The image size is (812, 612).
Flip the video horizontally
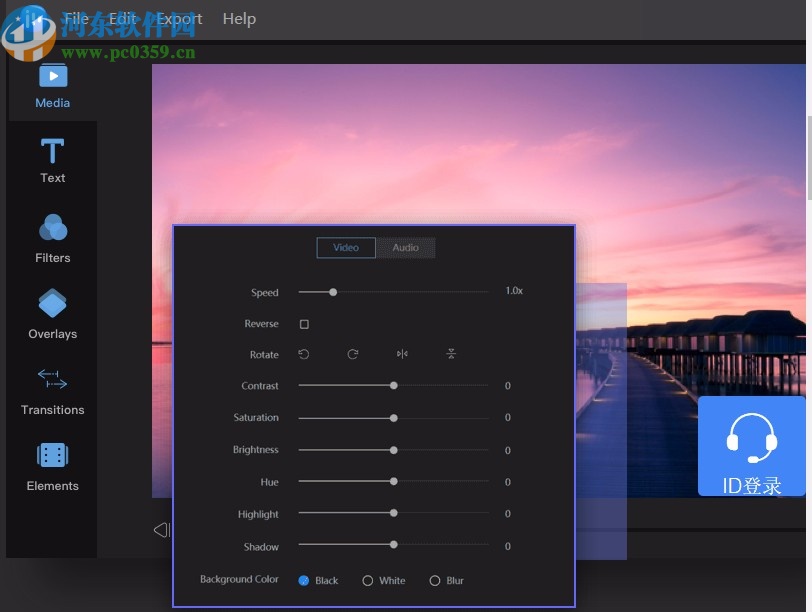(x=403, y=354)
